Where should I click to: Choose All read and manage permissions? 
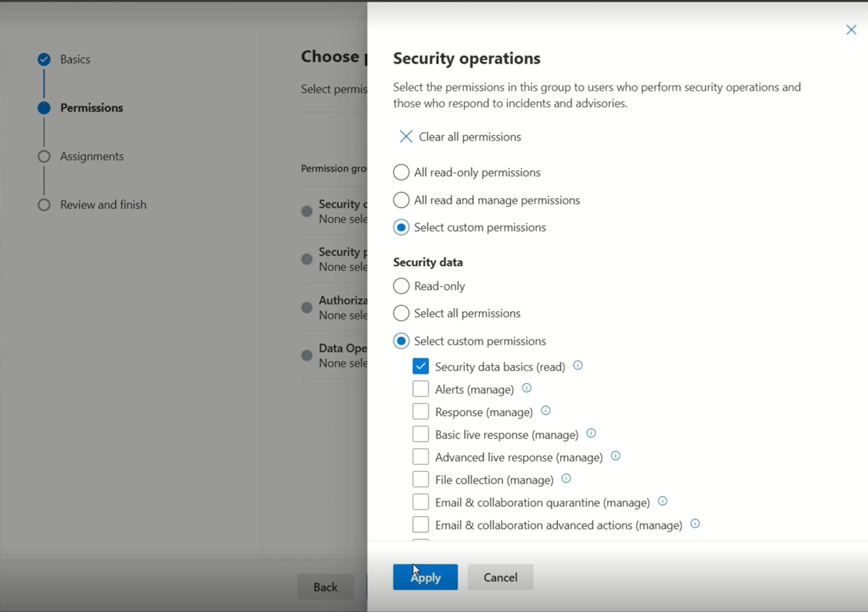(401, 200)
